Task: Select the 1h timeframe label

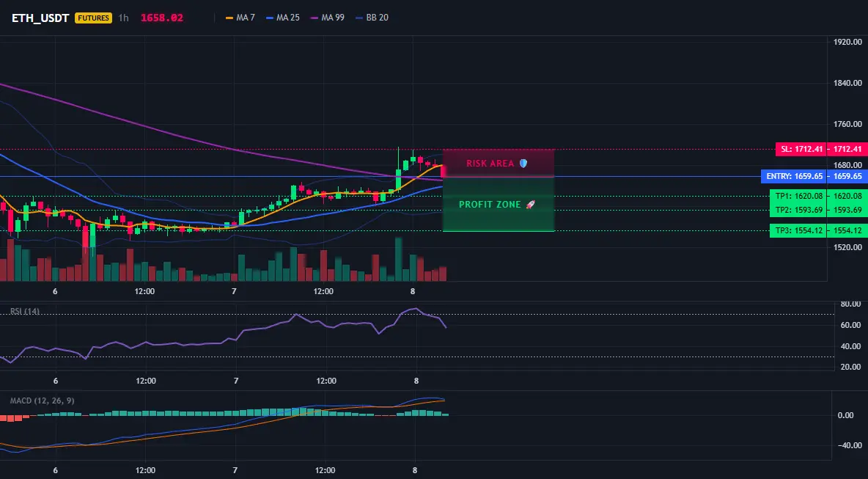Action: click(123, 18)
